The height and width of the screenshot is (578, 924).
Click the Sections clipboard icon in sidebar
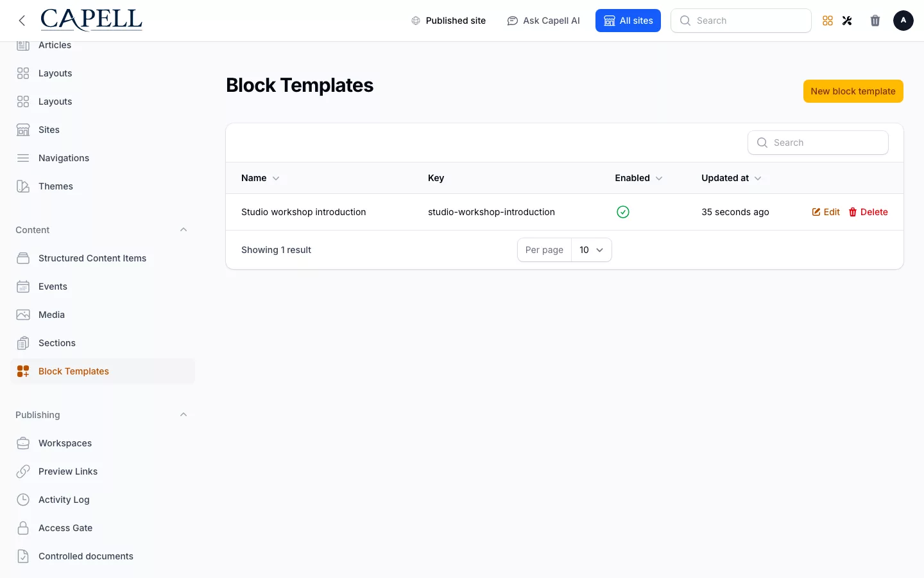(x=23, y=343)
